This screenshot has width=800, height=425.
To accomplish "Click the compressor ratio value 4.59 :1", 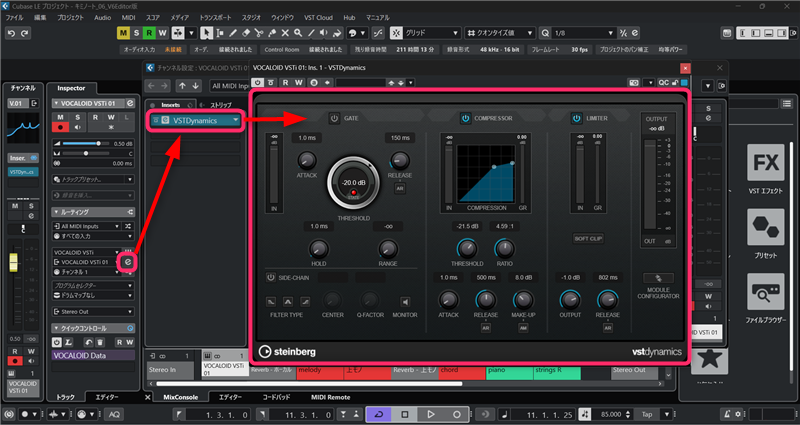I will (504, 226).
